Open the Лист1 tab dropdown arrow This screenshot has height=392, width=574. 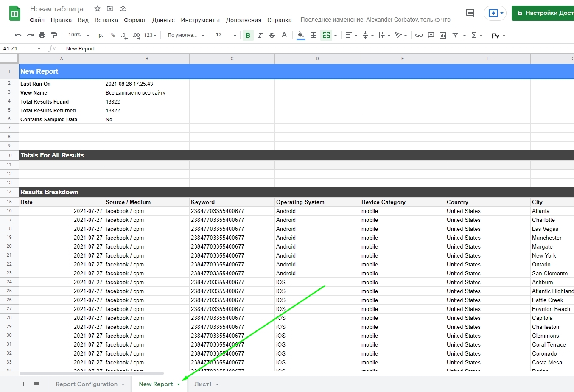217,384
